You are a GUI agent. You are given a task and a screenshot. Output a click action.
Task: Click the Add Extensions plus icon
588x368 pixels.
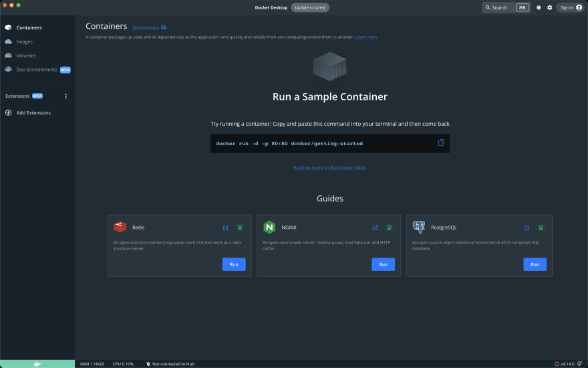pyautogui.click(x=8, y=112)
